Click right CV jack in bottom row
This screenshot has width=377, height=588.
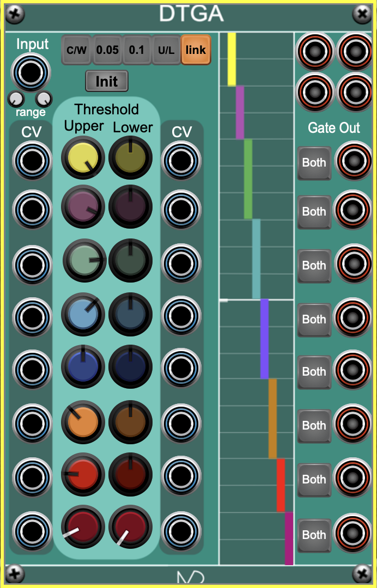pos(181,531)
